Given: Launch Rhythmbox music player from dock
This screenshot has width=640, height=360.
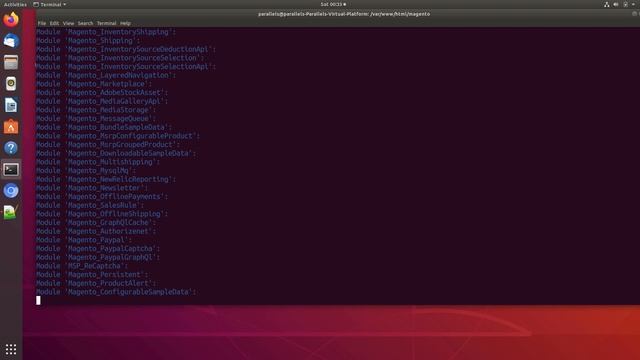Looking at the screenshot, I should 11,84.
